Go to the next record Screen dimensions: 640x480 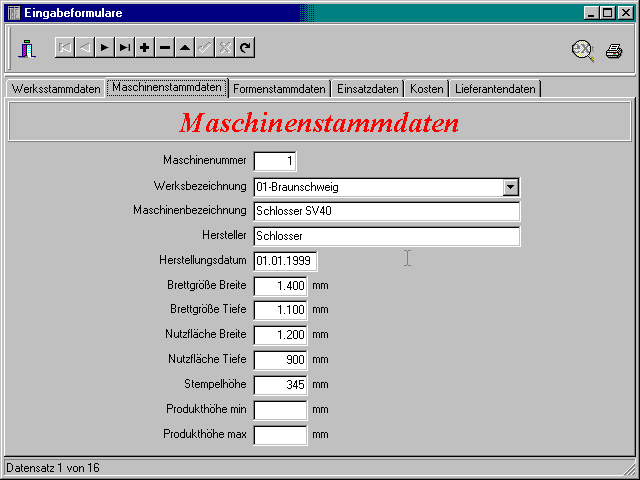pyautogui.click(x=104, y=47)
